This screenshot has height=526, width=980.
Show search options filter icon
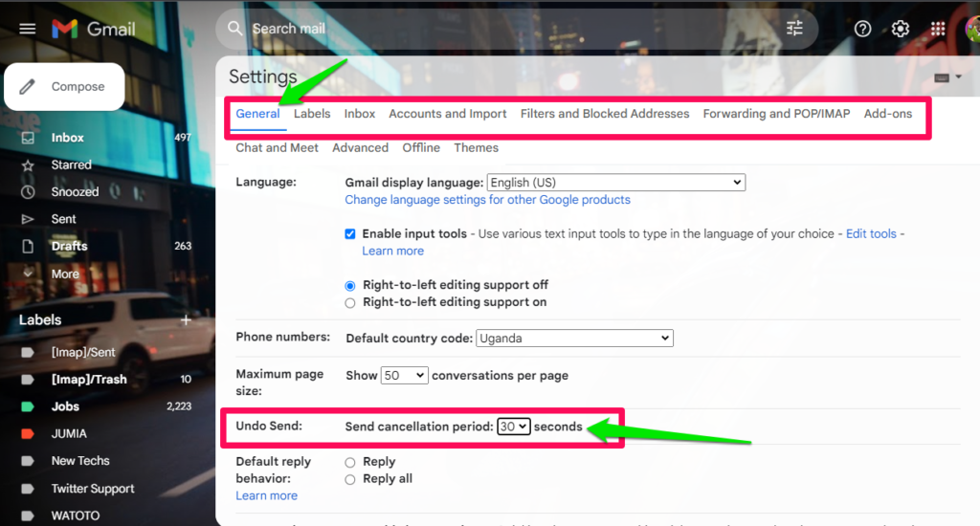(x=794, y=28)
